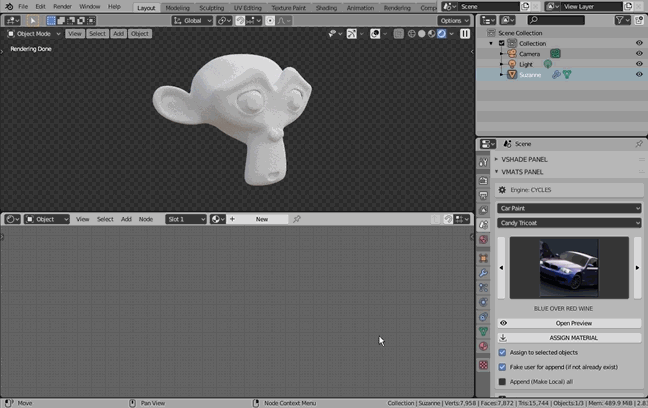Open the Render properties tab
The image size is (648, 408).
click(483, 181)
